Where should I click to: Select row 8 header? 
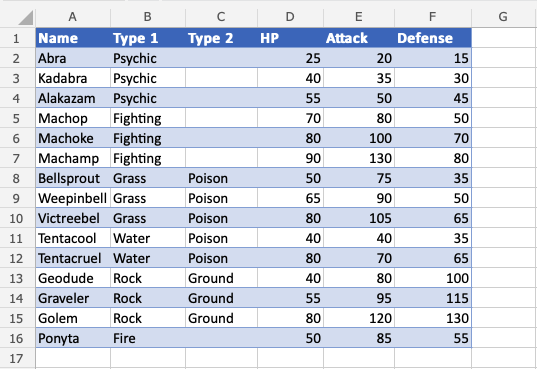(x=16, y=179)
